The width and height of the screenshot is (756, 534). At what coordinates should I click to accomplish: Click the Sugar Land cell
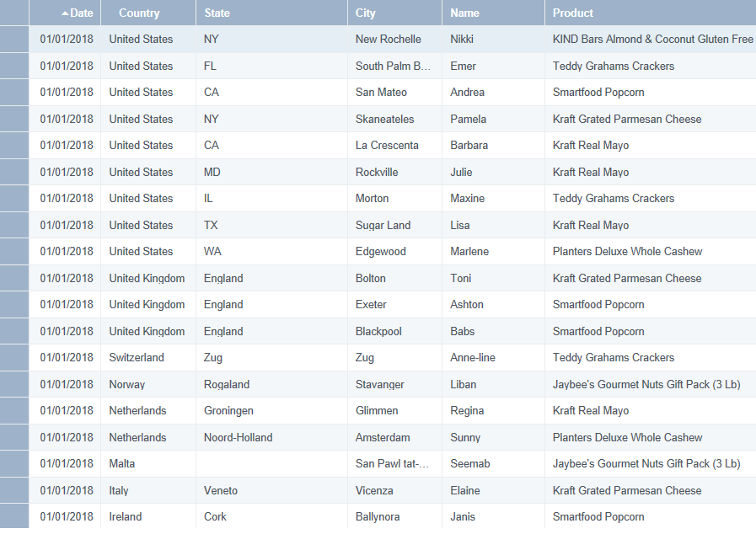tap(395, 225)
